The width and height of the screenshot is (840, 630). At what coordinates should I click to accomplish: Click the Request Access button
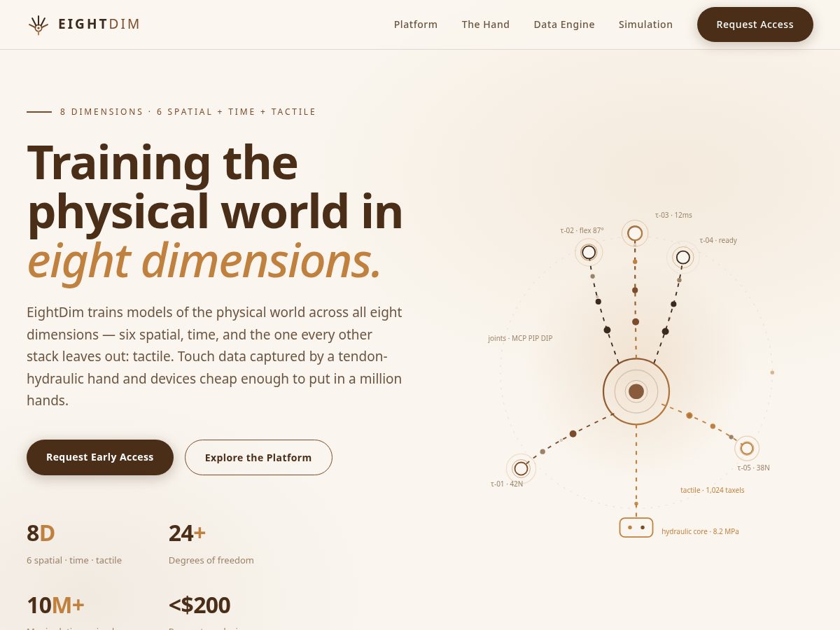[x=755, y=24]
